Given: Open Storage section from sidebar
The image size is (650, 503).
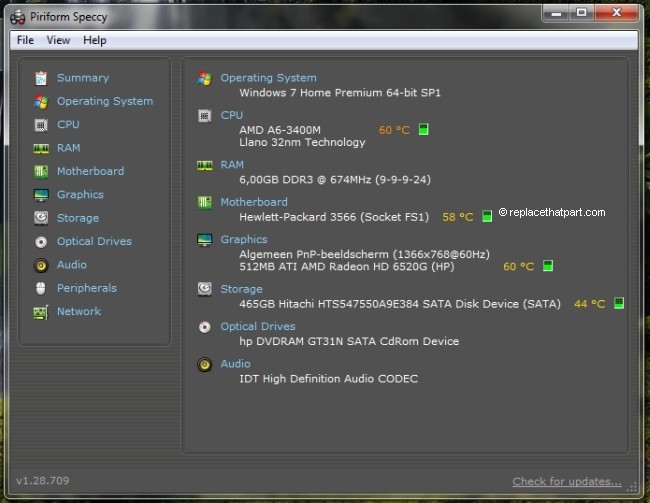Looking at the screenshot, I should point(78,218).
